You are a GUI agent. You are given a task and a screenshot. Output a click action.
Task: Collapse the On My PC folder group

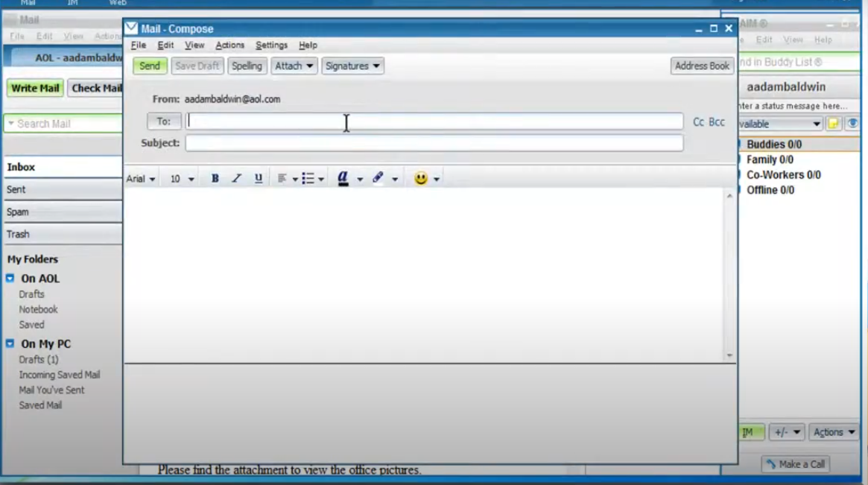pos(10,343)
